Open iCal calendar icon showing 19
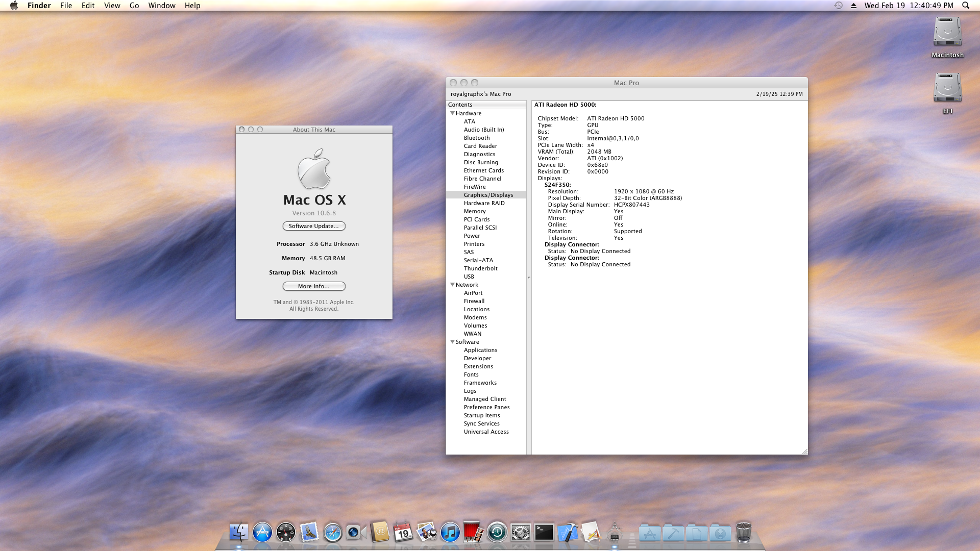 pyautogui.click(x=403, y=533)
